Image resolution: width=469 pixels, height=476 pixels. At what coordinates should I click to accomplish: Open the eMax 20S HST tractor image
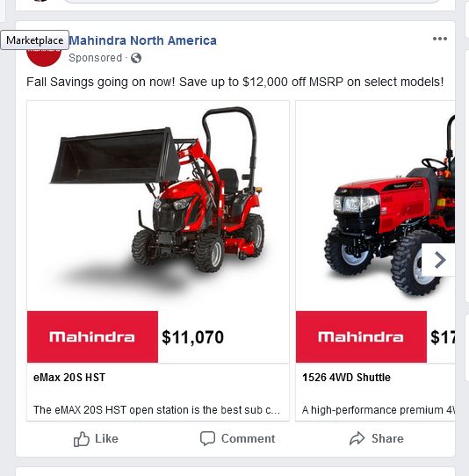158,206
